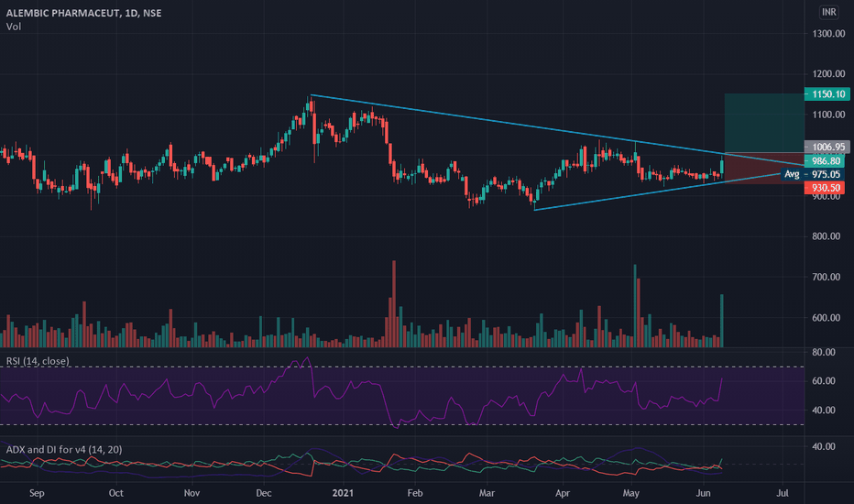
Task: Click the 1300.00 price scale value
Action: click(x=828, y=34)
